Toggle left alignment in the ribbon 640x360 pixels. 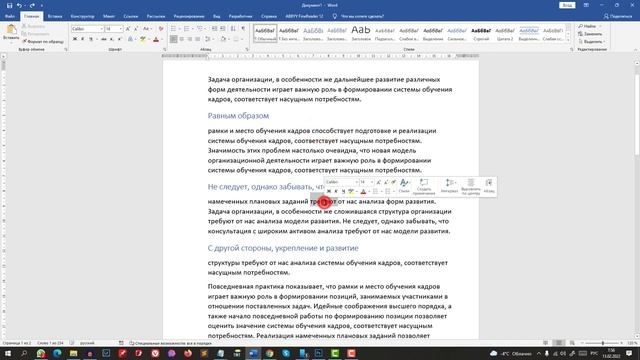(x=173, y=39)
